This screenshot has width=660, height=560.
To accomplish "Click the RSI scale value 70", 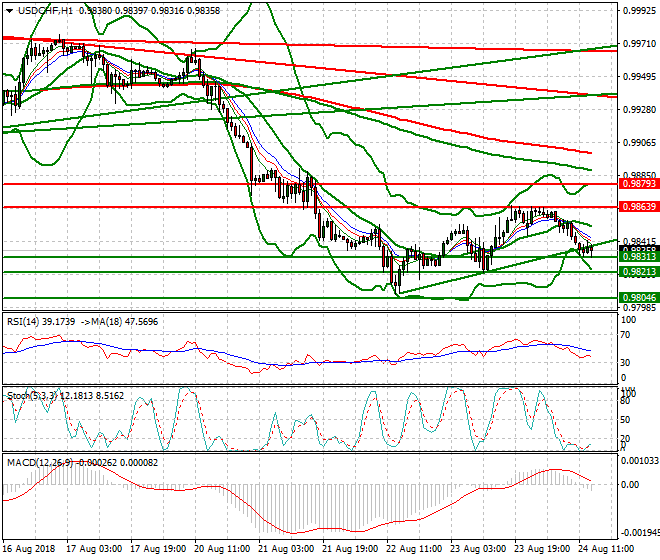I will coord(626,335).
